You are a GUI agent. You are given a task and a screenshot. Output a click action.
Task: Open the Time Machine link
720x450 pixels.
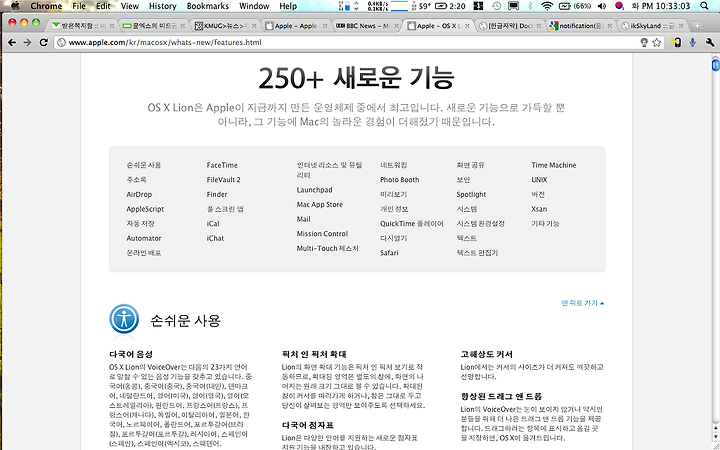pyautogui.click(x=554, y=165)
